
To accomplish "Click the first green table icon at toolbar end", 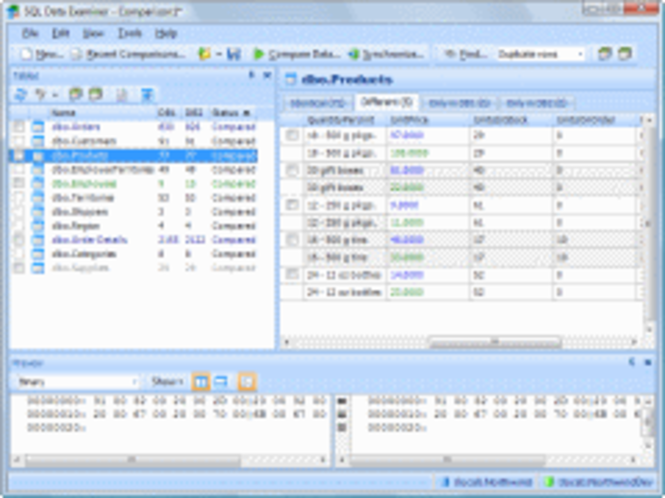I will click(x=605, y=54).
